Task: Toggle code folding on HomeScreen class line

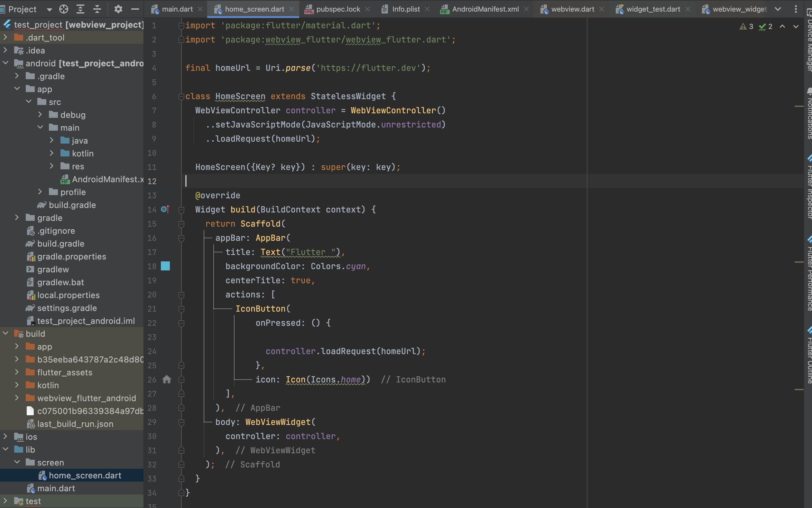Action: pos(181,97)
